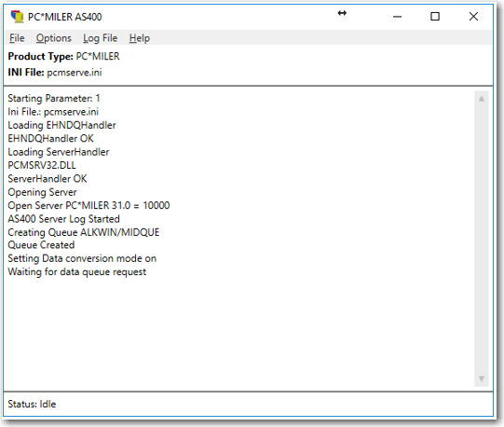Click the Product Type PC*MILER label
The image size is (504, 427).
coord(63,56)
